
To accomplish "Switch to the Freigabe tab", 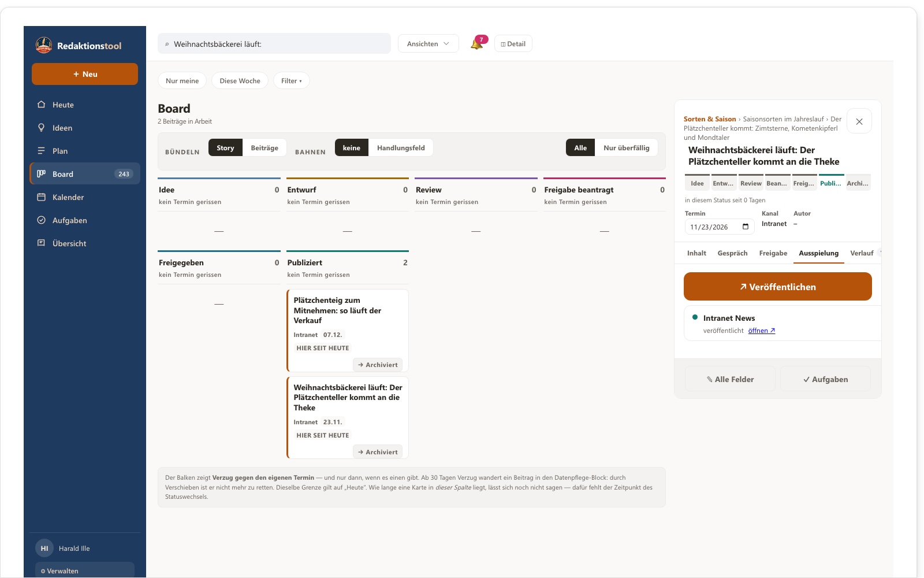I will [x=773, y=253].
